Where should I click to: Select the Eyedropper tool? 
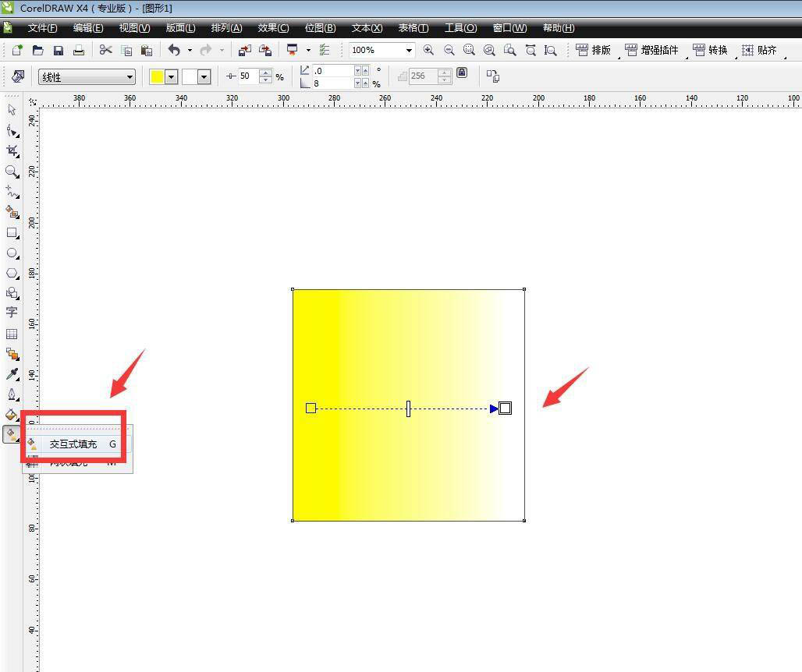tap(12, 374)
